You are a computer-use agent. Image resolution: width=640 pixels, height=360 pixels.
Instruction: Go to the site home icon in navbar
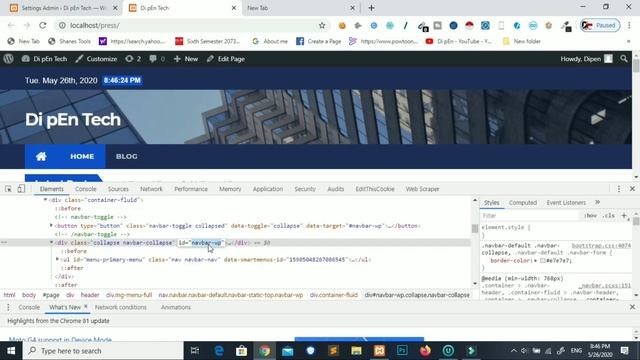[x=41, y=156]
